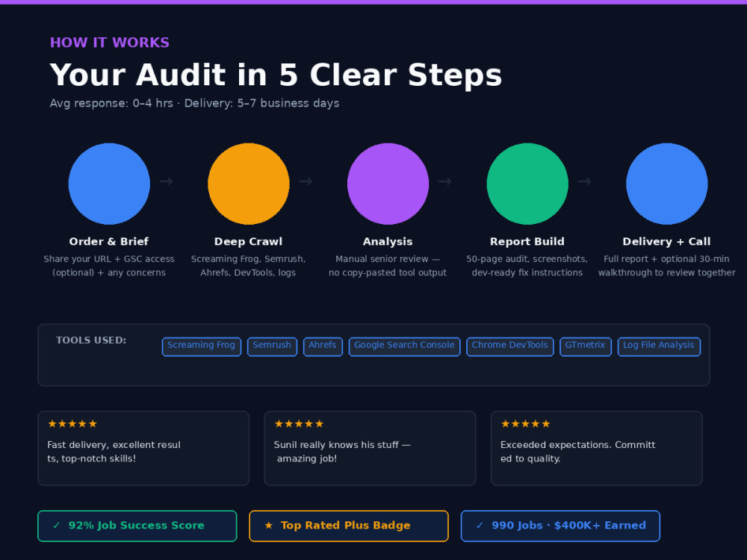This screenshot has width=747, height=560.
Task: Select the Chrome DevTools tag
Action: coord(509,346)
